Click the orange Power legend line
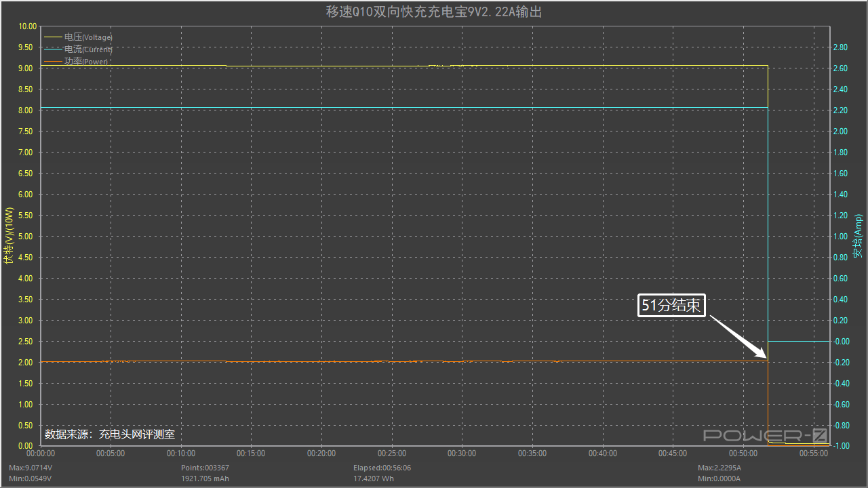 (53, 62)
